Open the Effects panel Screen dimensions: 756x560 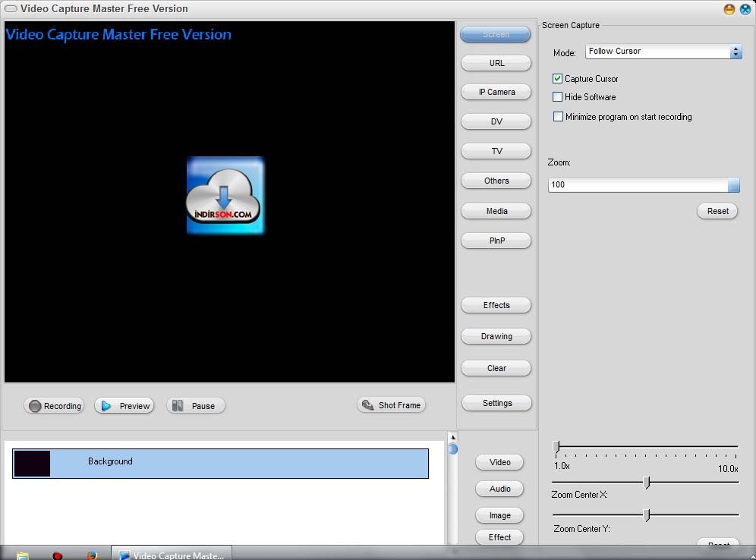tap(496, 305)
